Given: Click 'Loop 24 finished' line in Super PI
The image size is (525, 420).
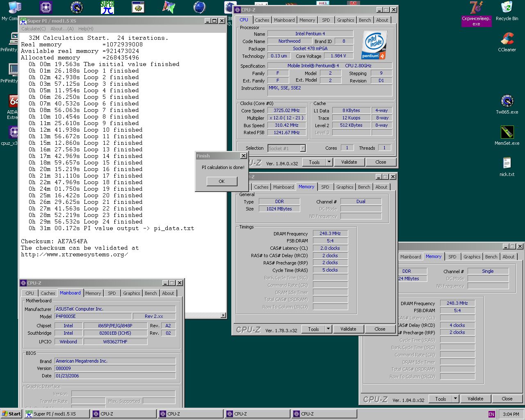Looking at the screenshot, I should tap(86, 221).
